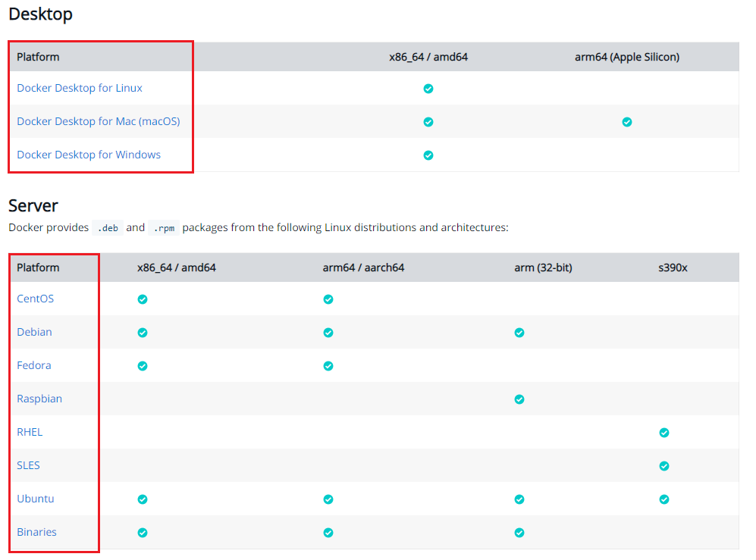Click the Debian arm64 / aarch64 checkmark
This screenshot has width=756, height=560.
point(328,333)
